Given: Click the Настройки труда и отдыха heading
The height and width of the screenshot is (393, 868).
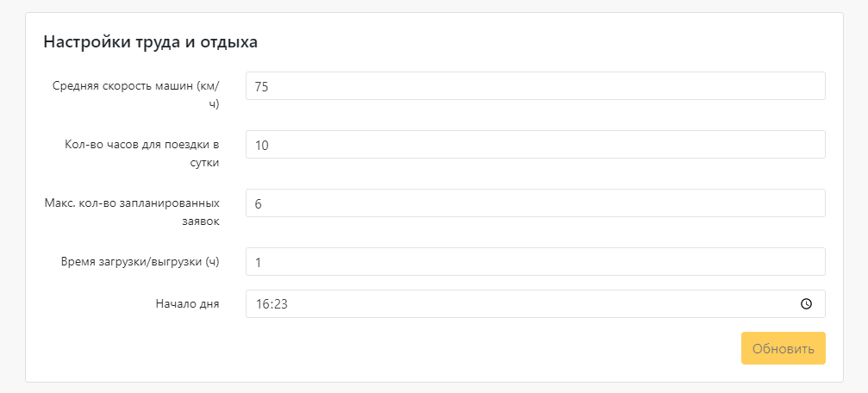Looking at the screenshot, I should pyautogui.click(x=151, y=42).
